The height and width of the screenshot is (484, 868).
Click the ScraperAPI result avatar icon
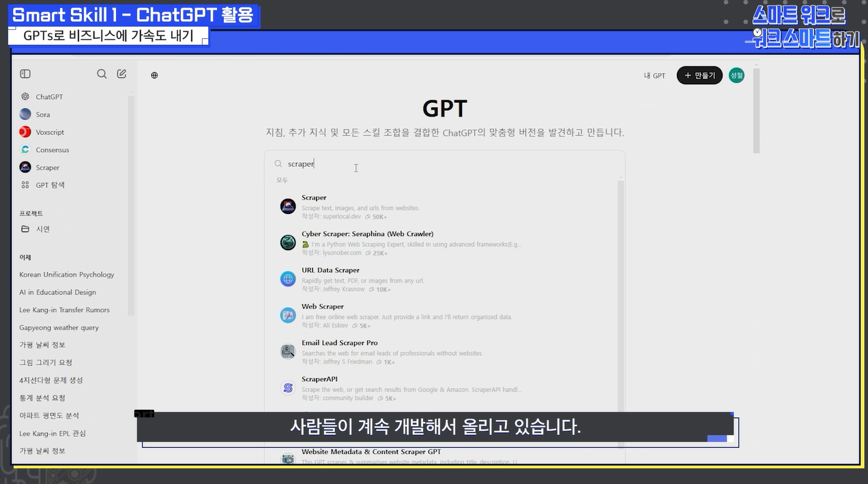coord(288,388)
